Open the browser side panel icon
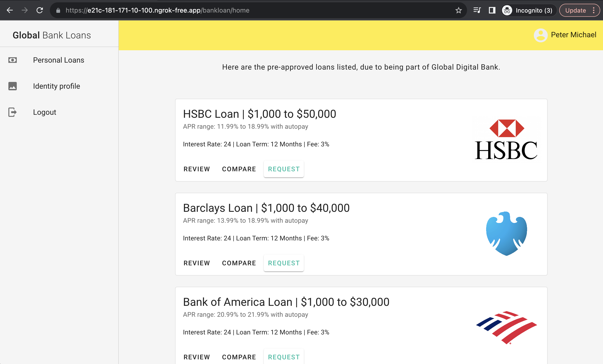The image size is (603, 364). [x=492, y=10]
